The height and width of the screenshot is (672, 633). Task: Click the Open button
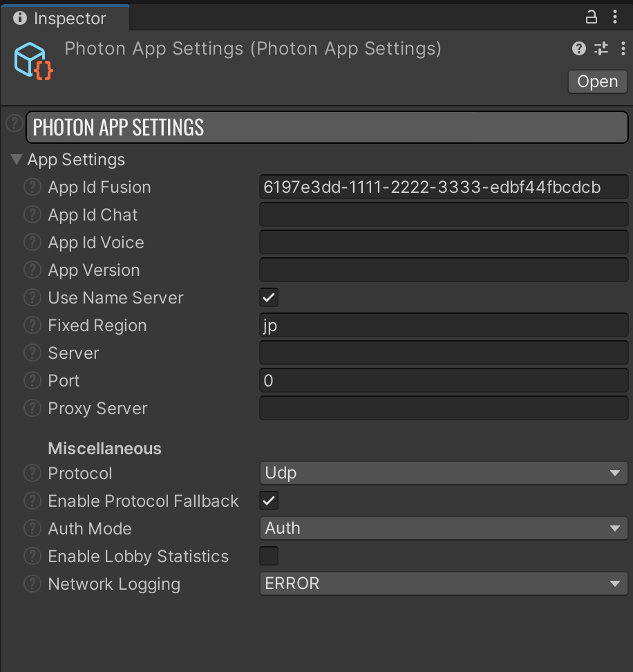[x=598, y=82]
